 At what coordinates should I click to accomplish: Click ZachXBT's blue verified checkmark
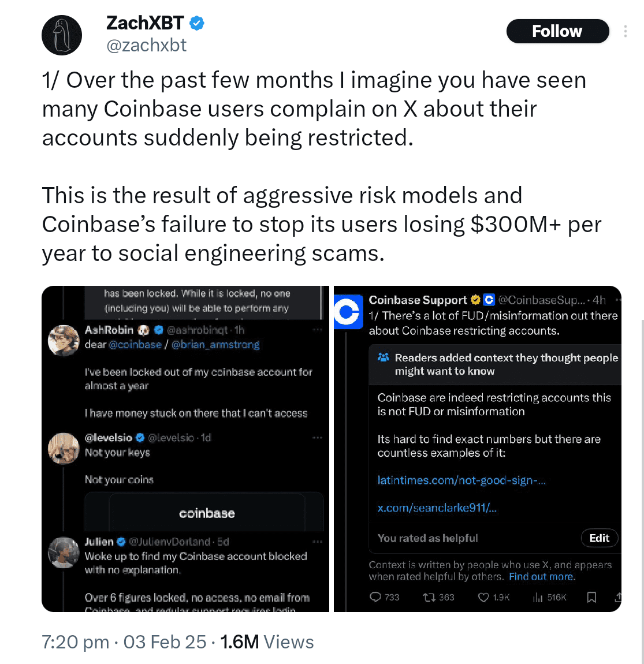[x=196, y=23]
